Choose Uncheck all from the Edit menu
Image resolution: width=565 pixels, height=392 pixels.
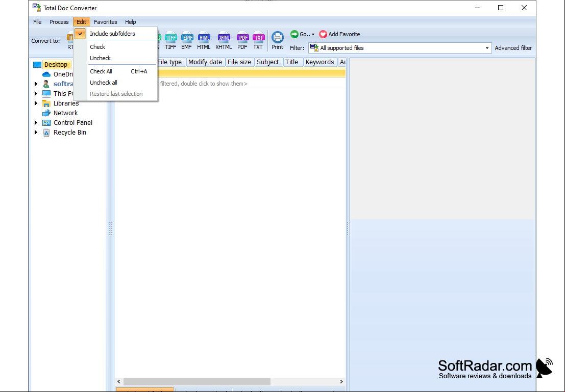click(x=115, y=83)
